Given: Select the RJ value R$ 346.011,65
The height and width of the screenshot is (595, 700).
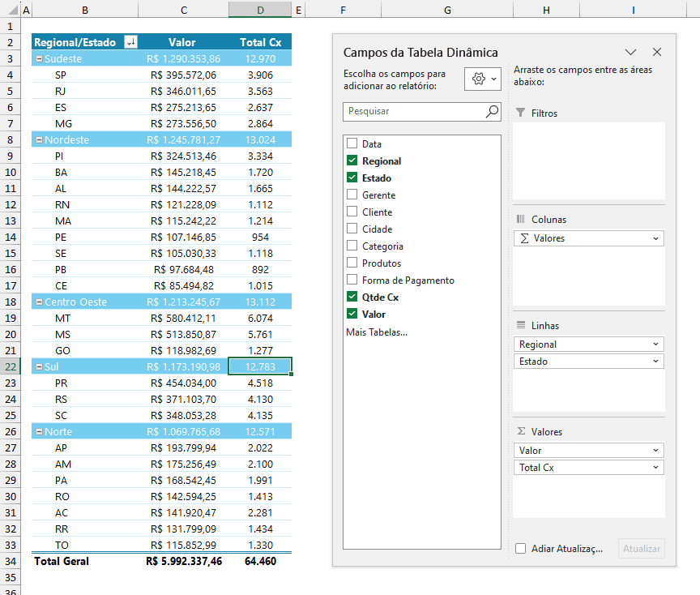Looking at the screenshot, I should [x=184, y=91].
